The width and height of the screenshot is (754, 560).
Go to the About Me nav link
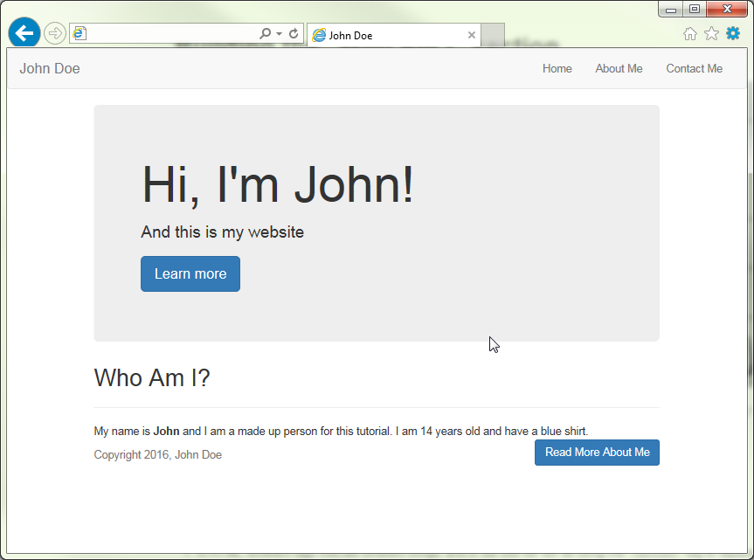(x=619, y=69)
